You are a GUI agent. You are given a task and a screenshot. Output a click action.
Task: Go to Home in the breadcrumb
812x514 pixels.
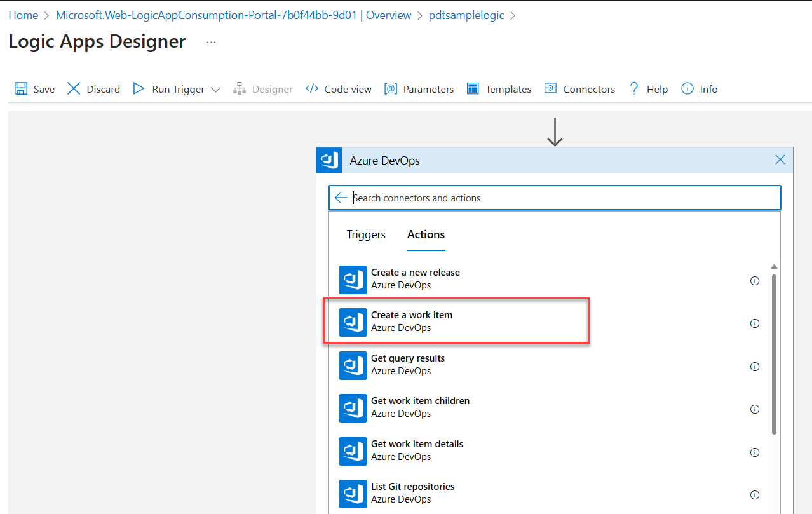(23, 15)
